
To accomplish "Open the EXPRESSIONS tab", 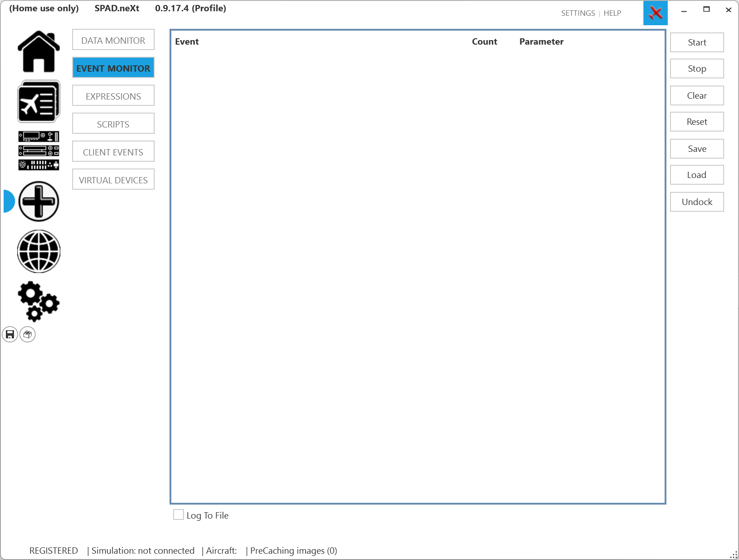I will (113, 96).
